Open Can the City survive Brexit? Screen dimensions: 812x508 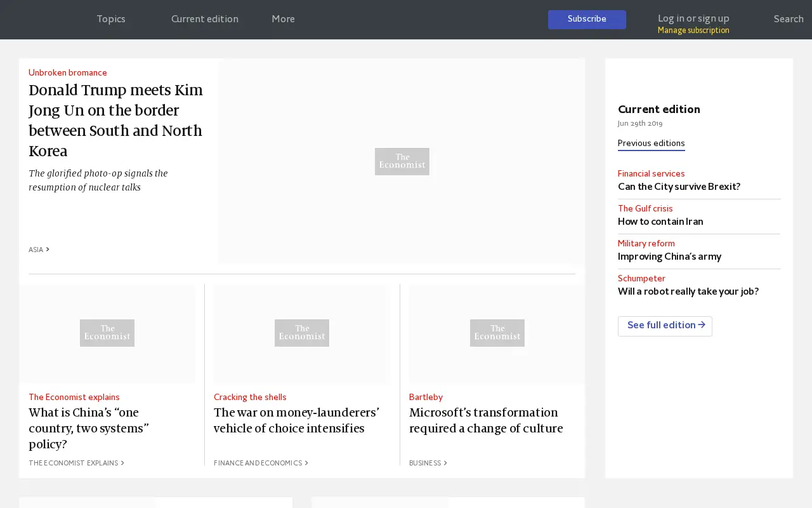679,187
